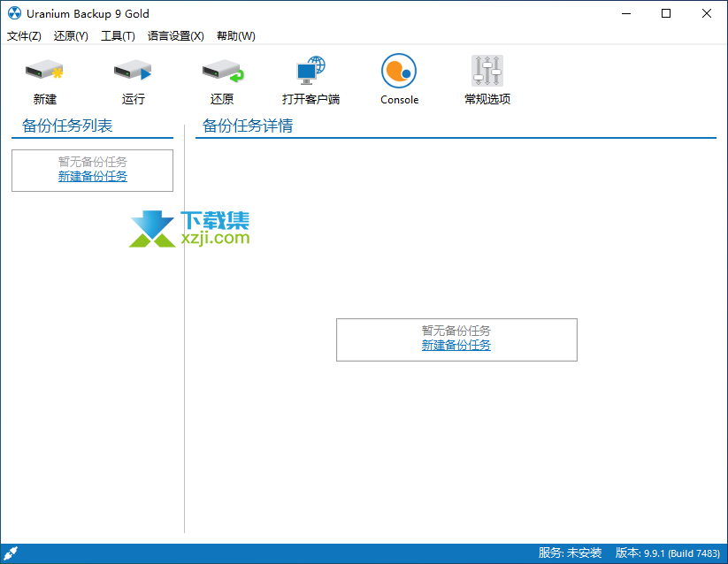Click 新建备份任务 link in details panel
The image size is (728, 564).
(x=456, y=345)
